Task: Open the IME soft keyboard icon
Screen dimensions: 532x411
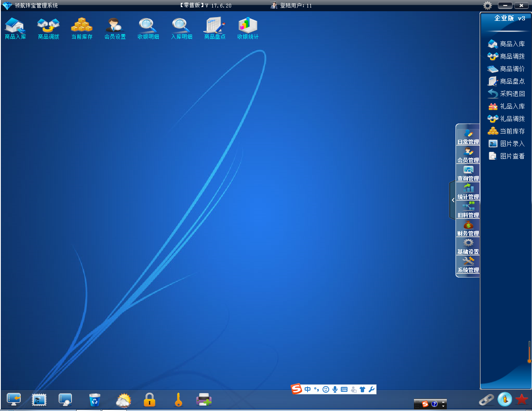Action: click(x=344, y=389)
